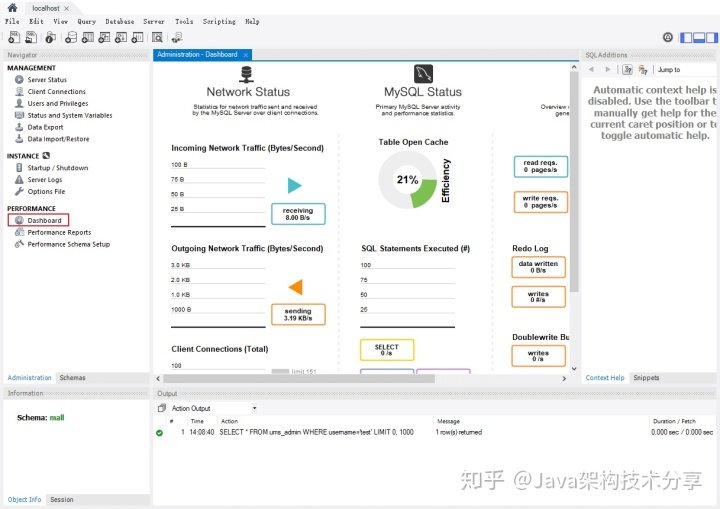The width and height of the screenshot is (720, 509).
Task: Create new view toolbar icon
Action: (x=104, y=37)
